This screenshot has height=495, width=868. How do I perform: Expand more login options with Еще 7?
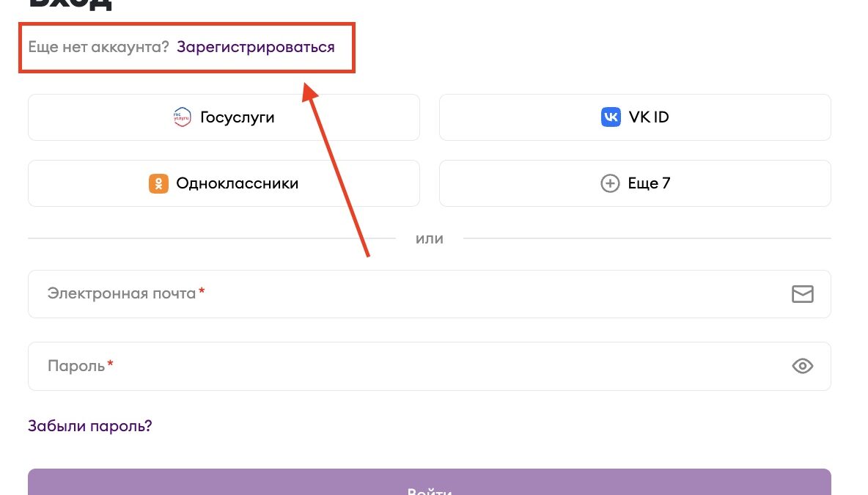coord(635,183)
